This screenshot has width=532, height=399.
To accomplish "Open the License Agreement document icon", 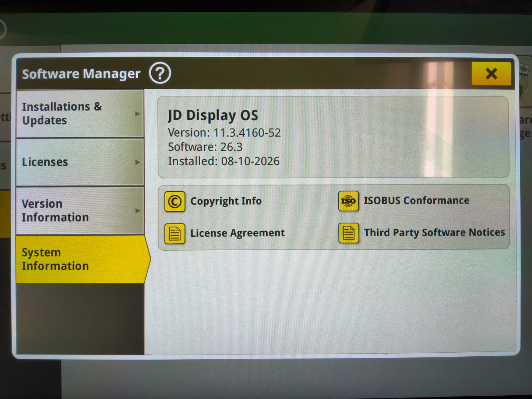I will [175, 234].
